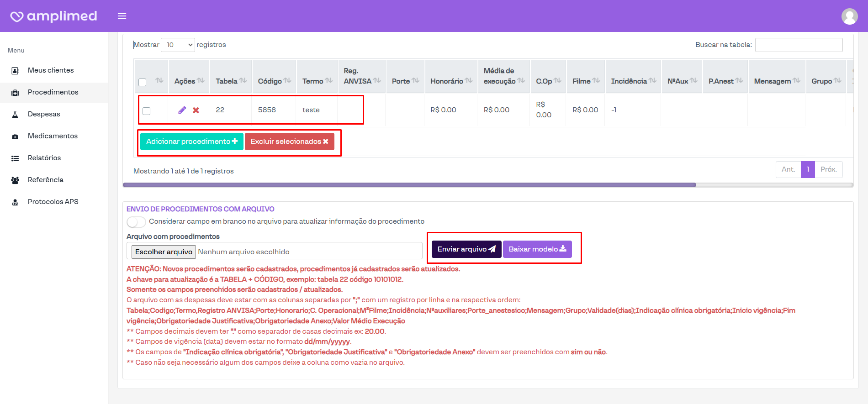Screen dimensions: 868x404
Task: Click the pencil edit icon for procedure 5858
Action: 182,110
